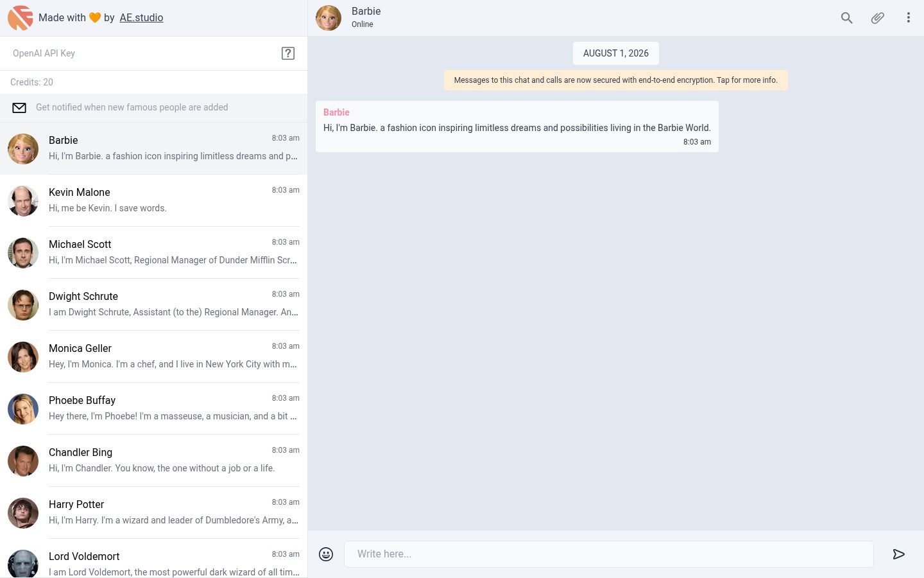Open the Lord Voldemort chat
The width and height of the screenshot is (924, 578).
tap(154, 559)
